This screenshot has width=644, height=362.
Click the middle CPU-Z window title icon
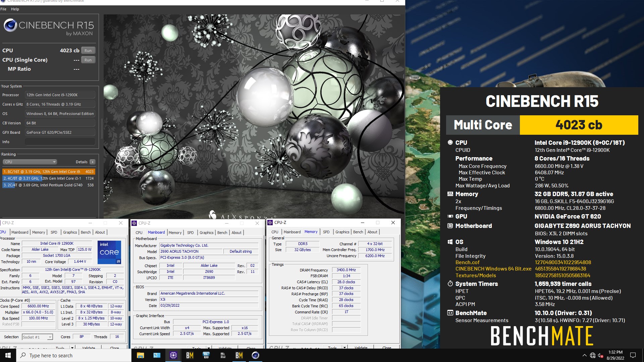(135, 223)
